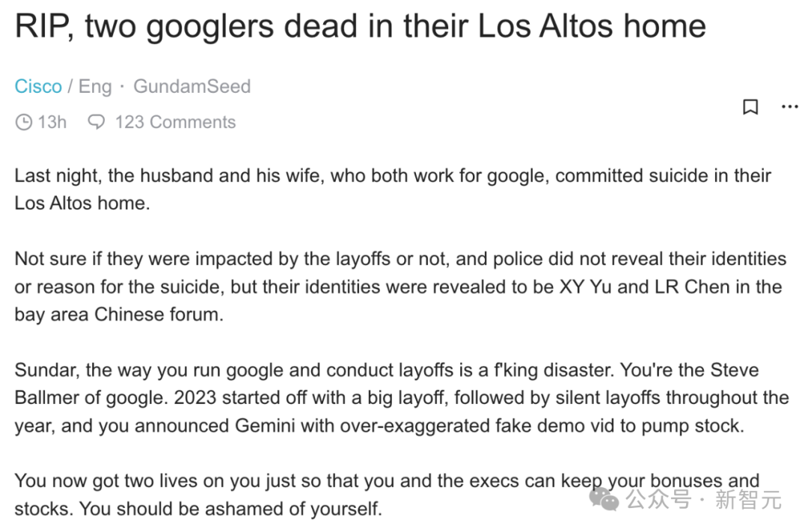Select the Eng category label
The image size is (808, 532).
click(95, 87)
